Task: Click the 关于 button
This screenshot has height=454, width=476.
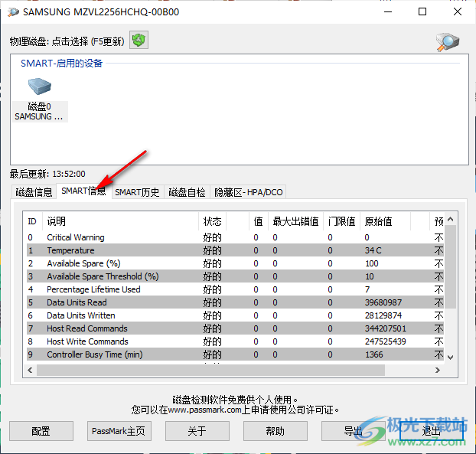Action: [197, 430]
